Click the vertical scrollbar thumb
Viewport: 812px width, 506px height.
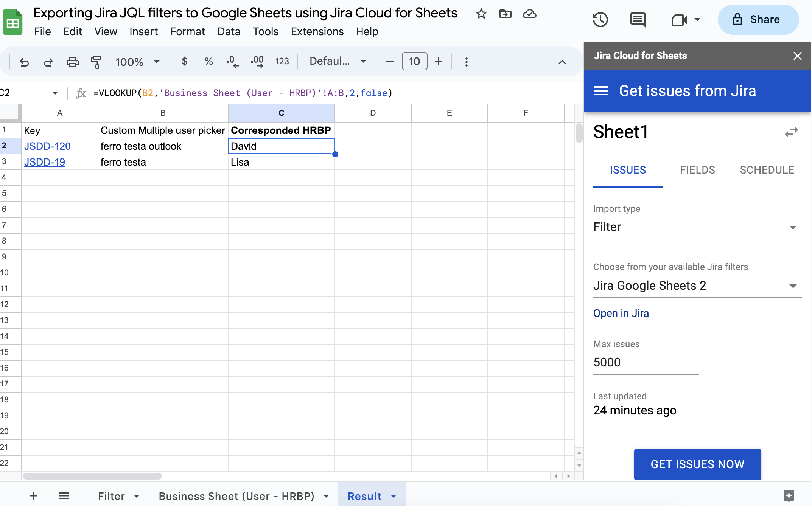pos(579,133)
